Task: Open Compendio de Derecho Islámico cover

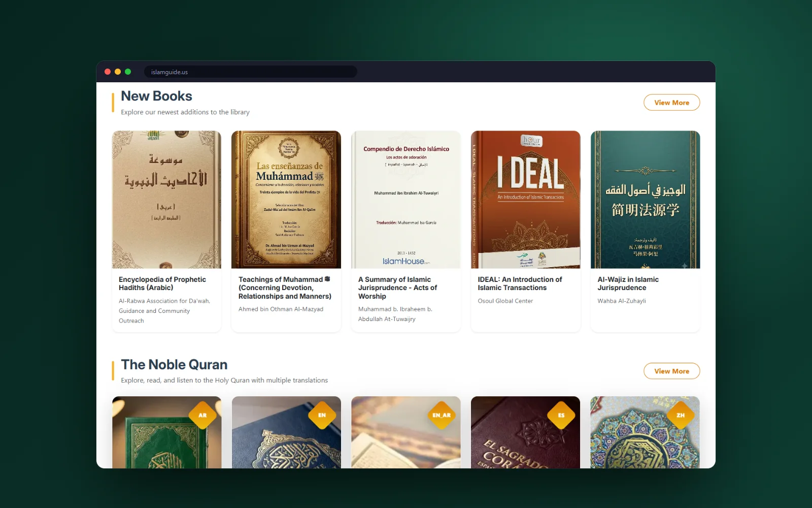Action: (x=406, y=200)
